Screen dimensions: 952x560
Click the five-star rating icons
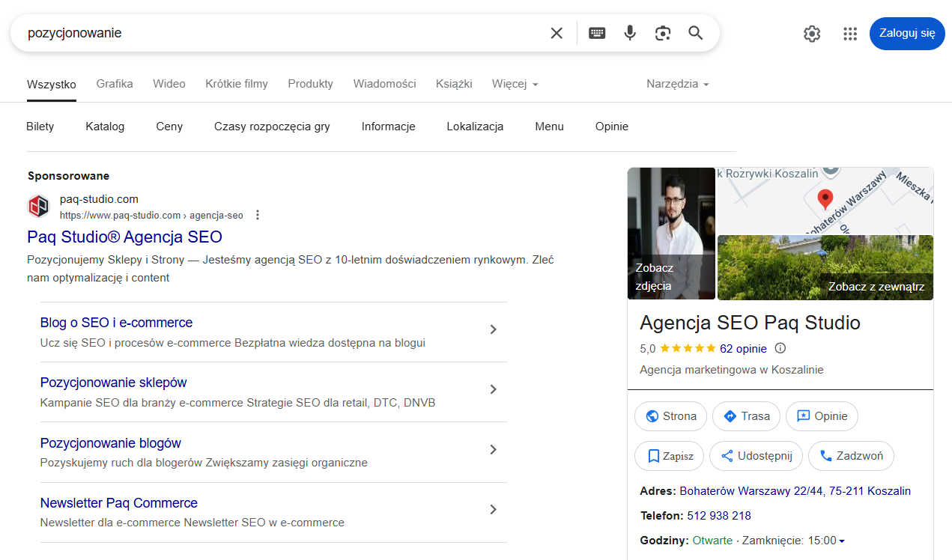pyautogui.click(x=688, y=348)
